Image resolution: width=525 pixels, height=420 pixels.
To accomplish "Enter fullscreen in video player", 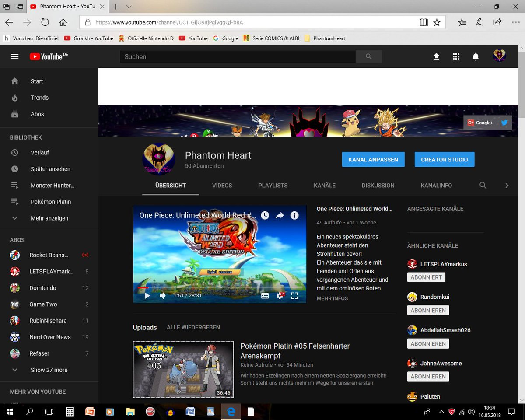I will pyautogui.click(x=294, y=296).
